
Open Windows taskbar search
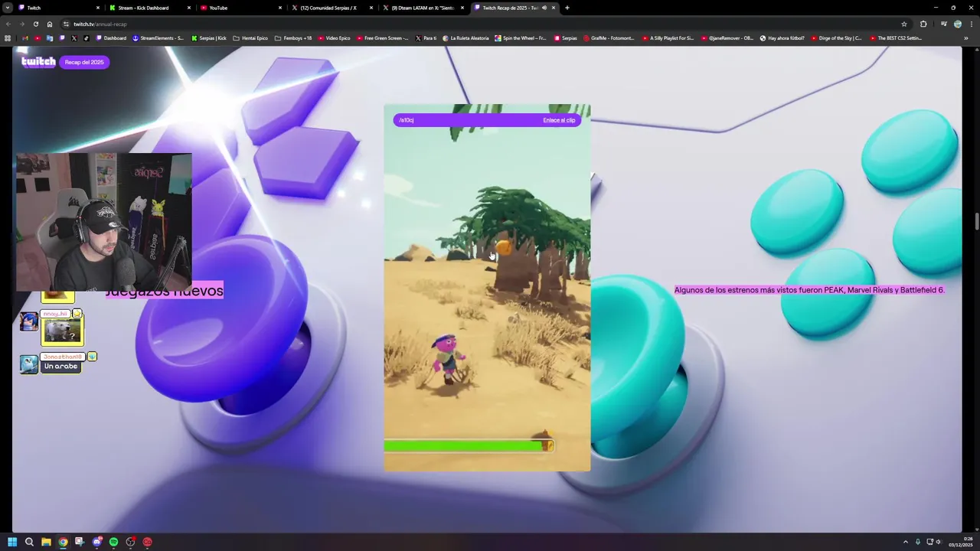click(x=29, y=542)
